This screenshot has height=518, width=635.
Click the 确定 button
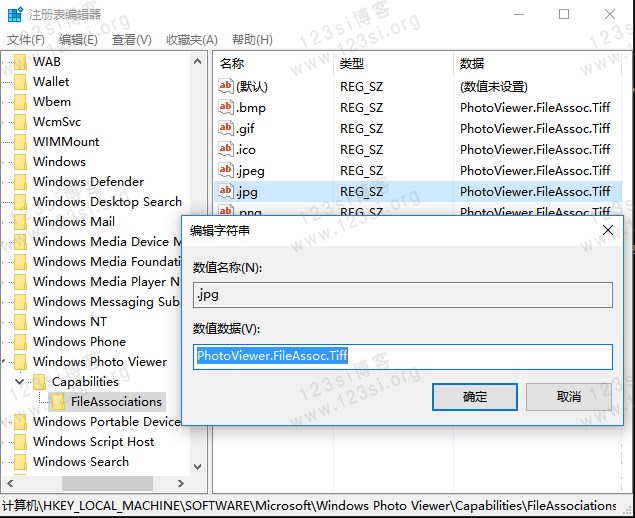point(475,397)
